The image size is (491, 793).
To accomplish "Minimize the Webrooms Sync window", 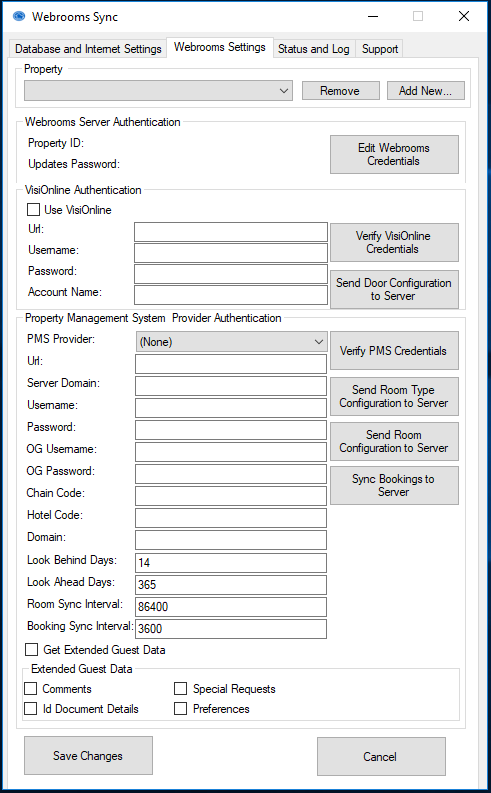I will 373,16.
